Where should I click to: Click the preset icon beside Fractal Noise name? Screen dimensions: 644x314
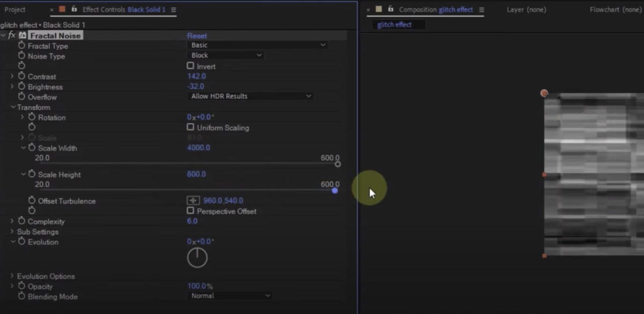[23, 35]
